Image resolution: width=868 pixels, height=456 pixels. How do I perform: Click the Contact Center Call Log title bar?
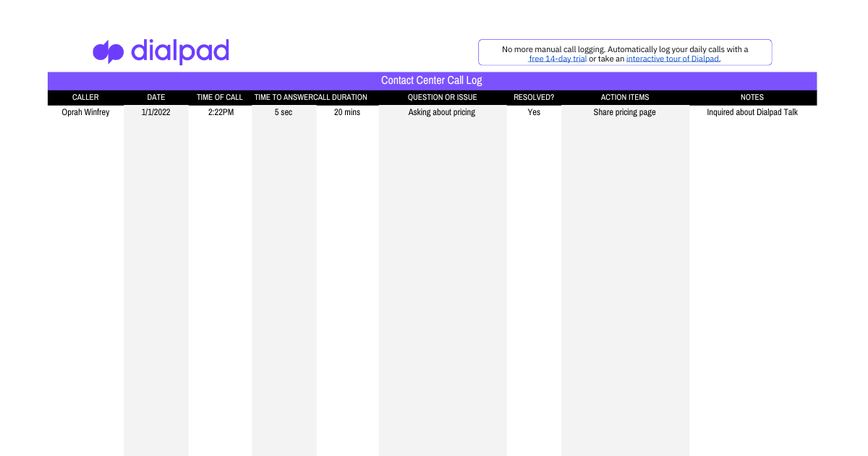tap(432, 80)
